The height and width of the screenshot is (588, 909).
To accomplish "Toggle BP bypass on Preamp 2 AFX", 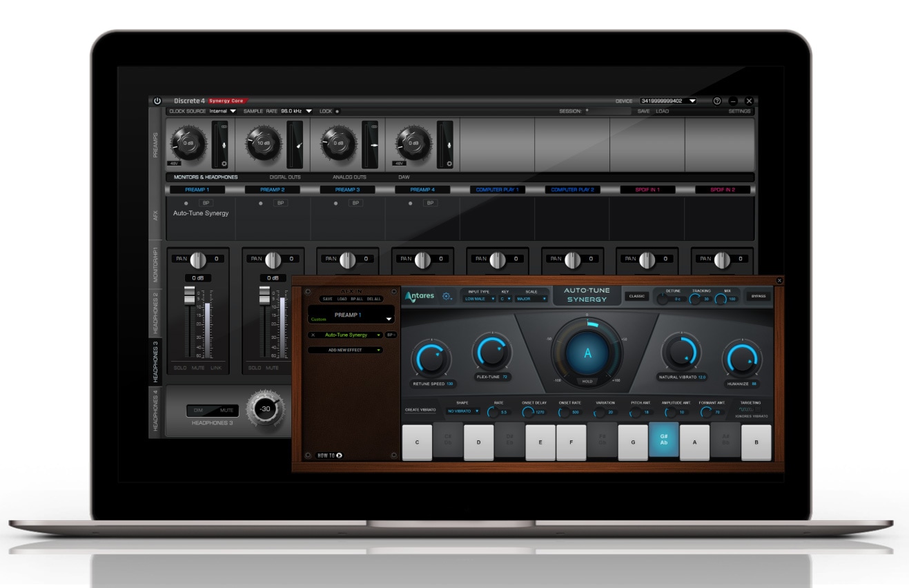I will [280, 203].
